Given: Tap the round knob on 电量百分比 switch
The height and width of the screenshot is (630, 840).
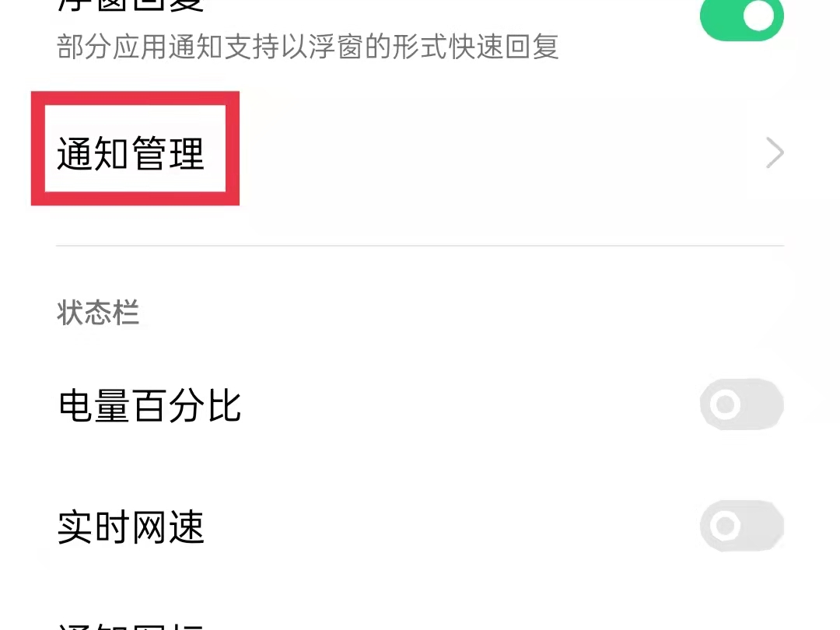Looking at the screenshot, I should (726, 404).
